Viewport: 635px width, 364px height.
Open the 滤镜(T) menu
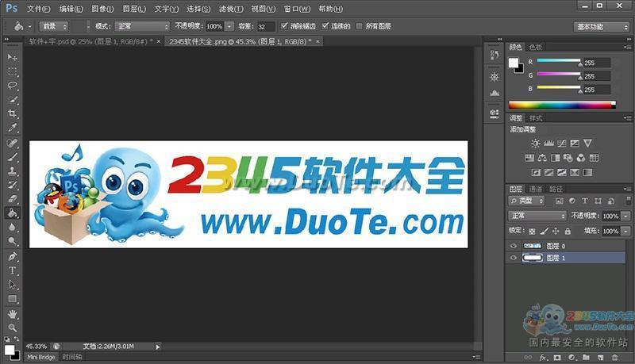(x=231, y=9)
